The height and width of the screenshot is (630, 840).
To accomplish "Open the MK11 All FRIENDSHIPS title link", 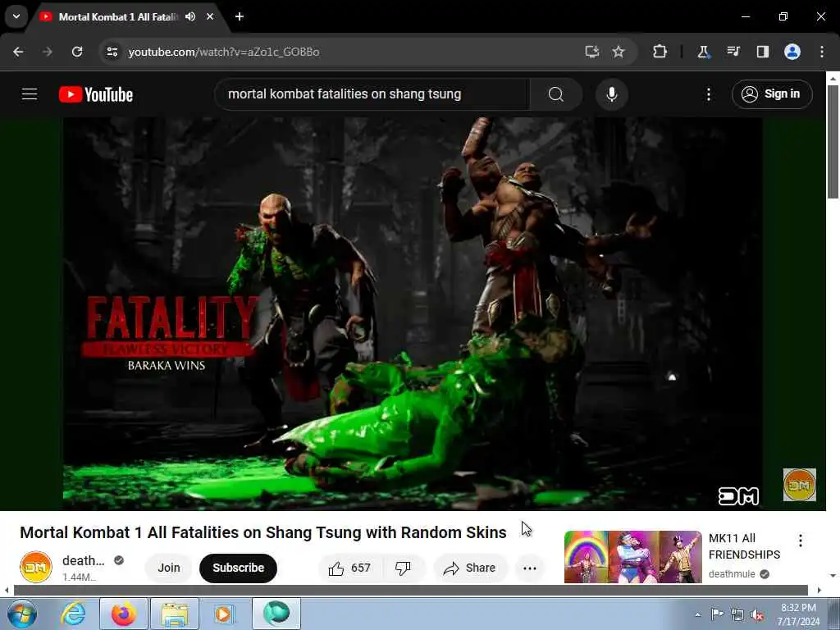I will 744,546.
